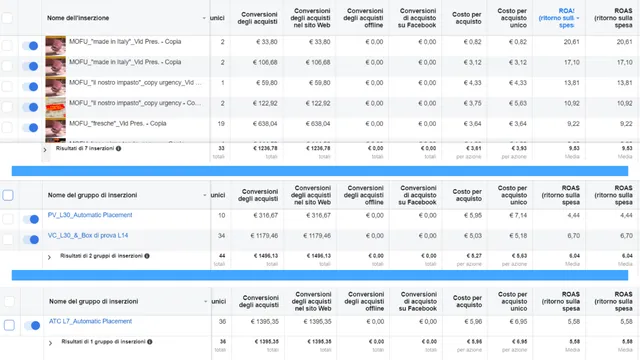The width and height of the screenshot is (640, 360).
Task: Sort by the blue highlighted ROAS column header
Action: tap(559, 18)
